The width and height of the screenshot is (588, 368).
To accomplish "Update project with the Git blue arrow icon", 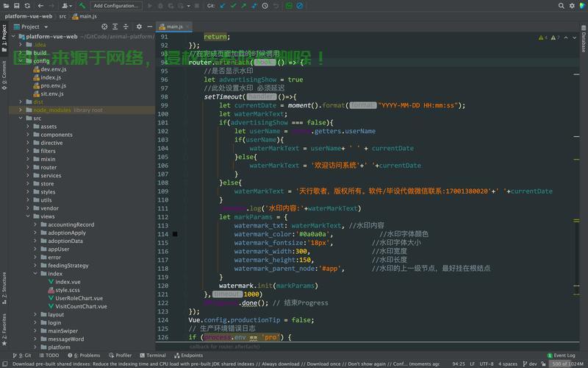I will tap(223, 6).
